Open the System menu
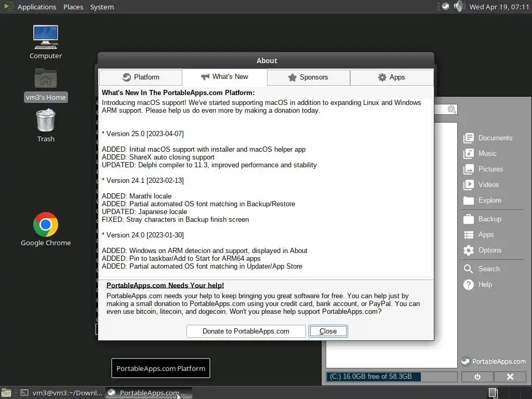 pyautogui.click(x=102, y=7)
